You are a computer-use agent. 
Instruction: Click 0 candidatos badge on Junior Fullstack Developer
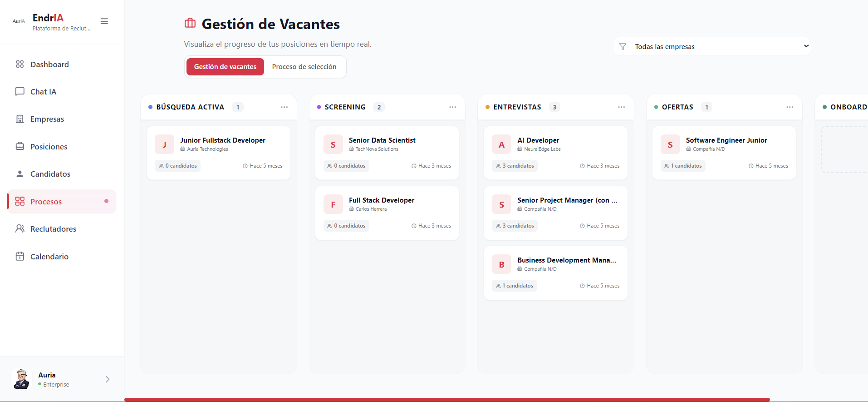pyautogui.click(x=178, y=166)
